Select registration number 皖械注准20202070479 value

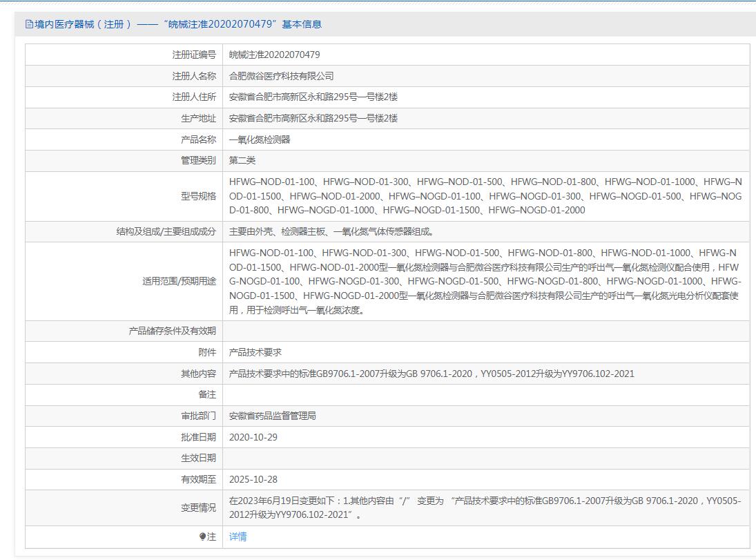click(x=274, y=55)
